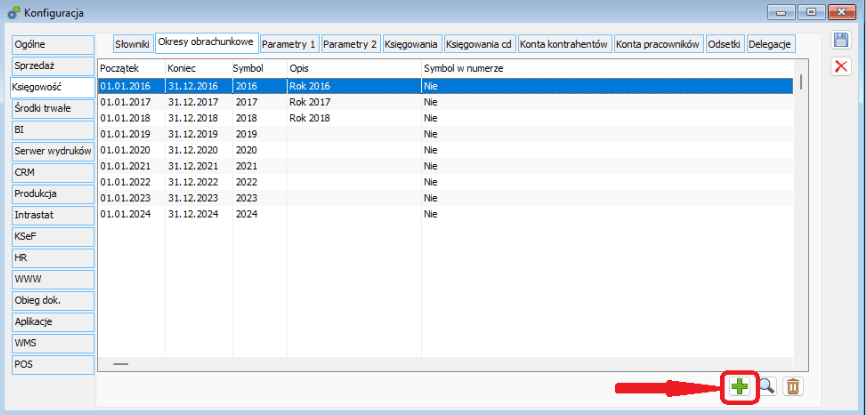
Task: Open the Delegacje tab
Action: pyautogui.click(x=771, y=44)
